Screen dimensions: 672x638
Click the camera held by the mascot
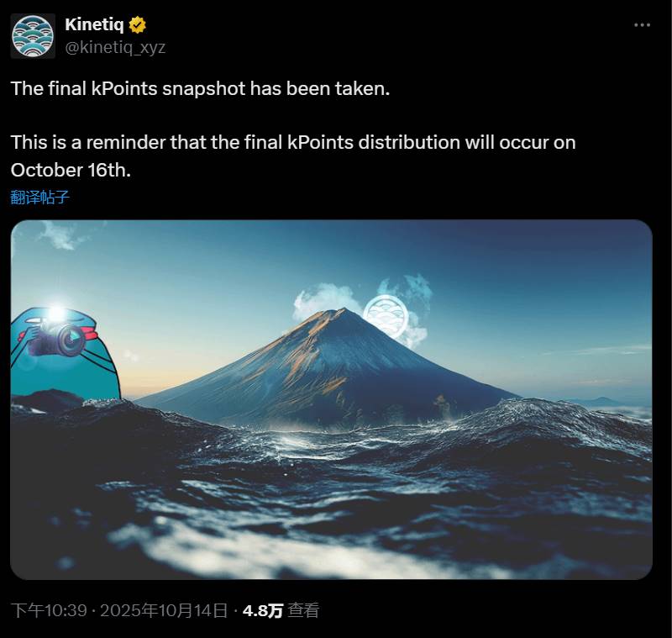57,338
